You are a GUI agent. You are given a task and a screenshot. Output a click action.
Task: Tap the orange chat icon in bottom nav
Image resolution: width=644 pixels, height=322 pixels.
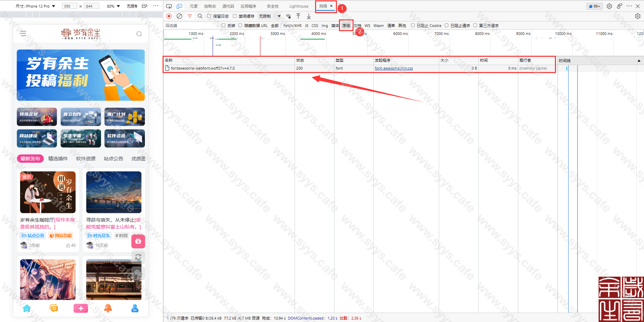pos(54,308)
